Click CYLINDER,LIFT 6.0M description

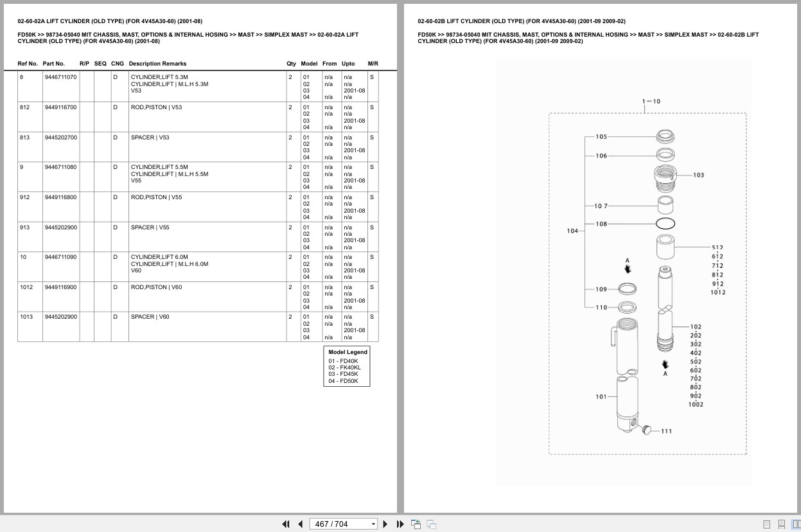click(x=159, y=257)
